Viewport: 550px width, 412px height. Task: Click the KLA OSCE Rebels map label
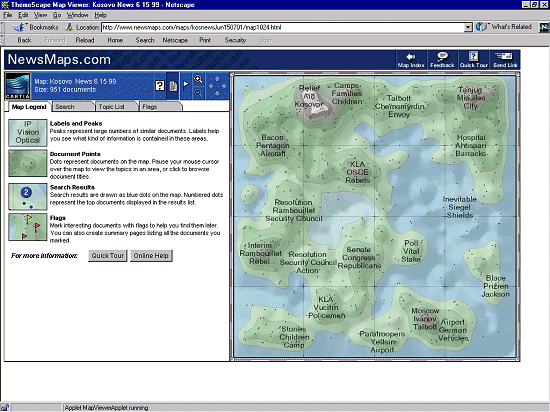(x=357, y=172)
